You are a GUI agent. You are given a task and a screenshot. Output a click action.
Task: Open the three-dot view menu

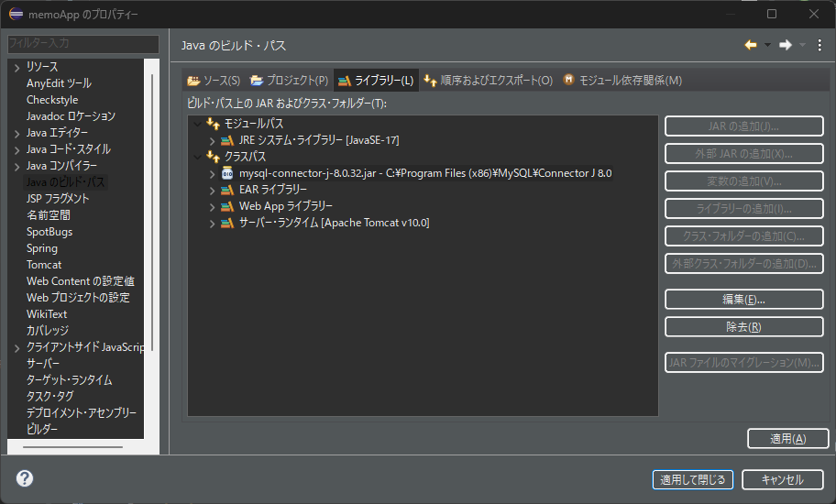coord(819,45)
